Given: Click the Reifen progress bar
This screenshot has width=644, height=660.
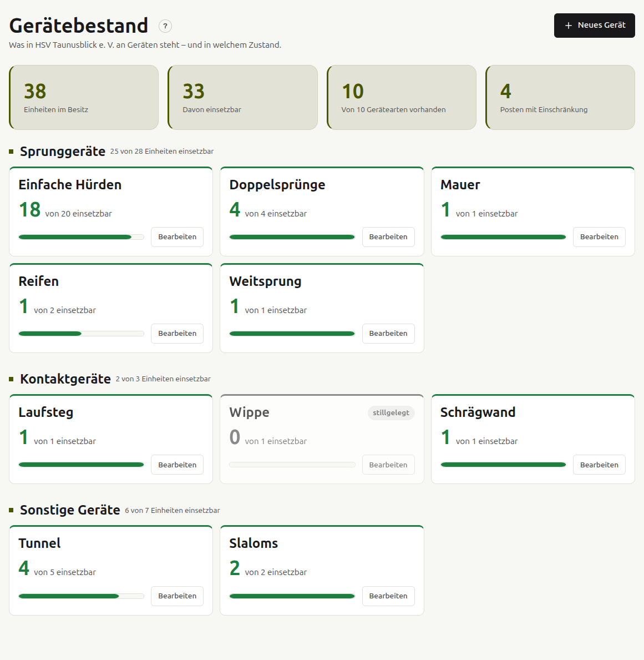Looking at the screenshot, I should click(81, 334).
